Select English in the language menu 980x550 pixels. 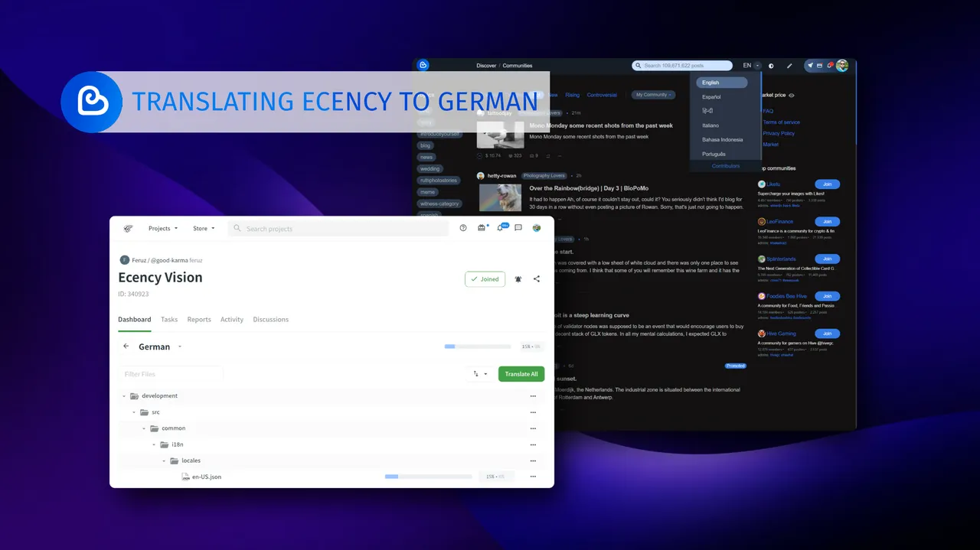(x=721, y=83)
